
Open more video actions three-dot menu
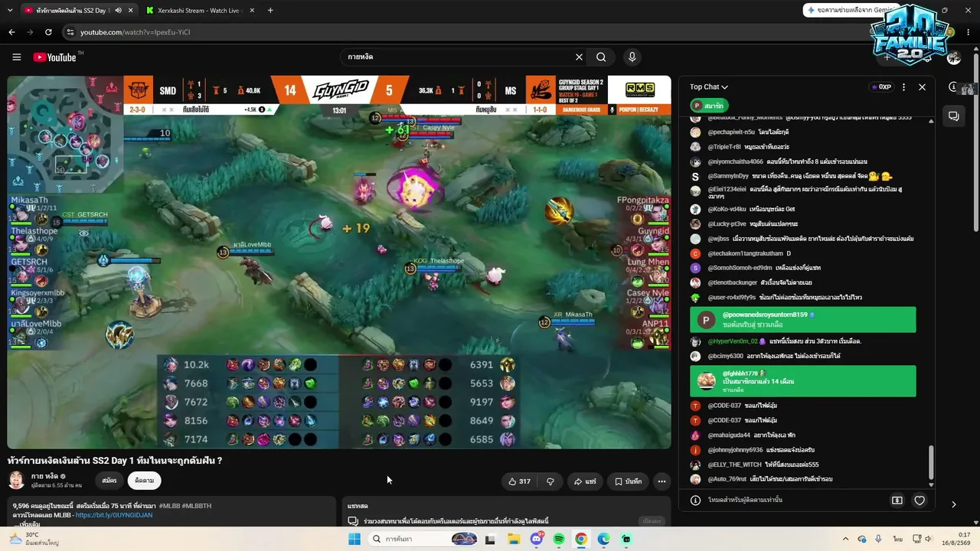coord(661,481)
